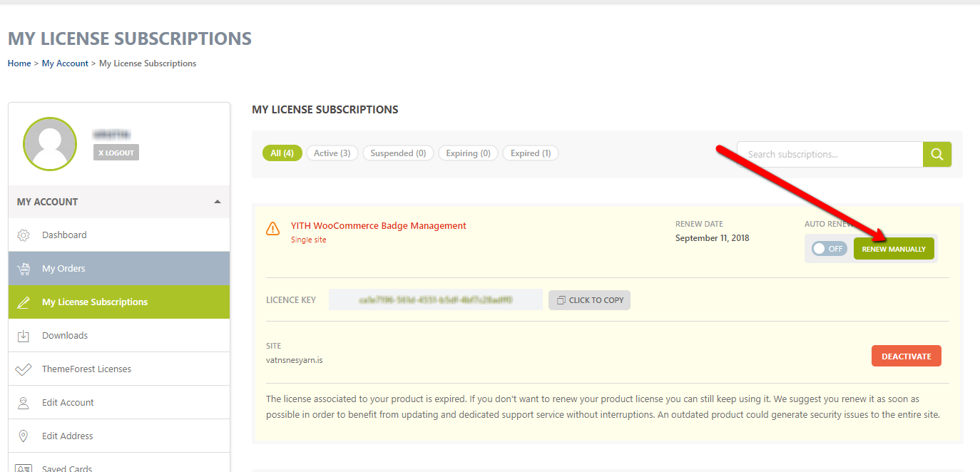Click the My Orders cart icon
Image resolution: width=980 pixels, height=472 pixels.
tap(24, 269)
